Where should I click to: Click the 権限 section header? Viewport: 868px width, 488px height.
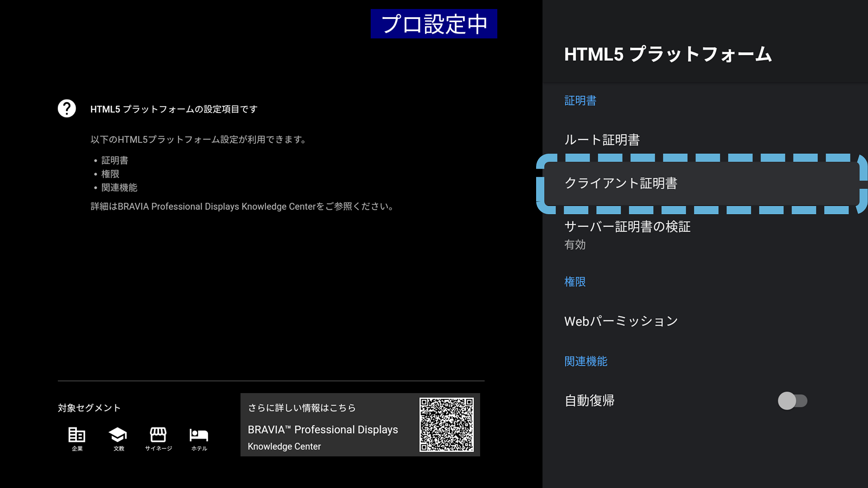pyautogui.click(x=575, y=282)
